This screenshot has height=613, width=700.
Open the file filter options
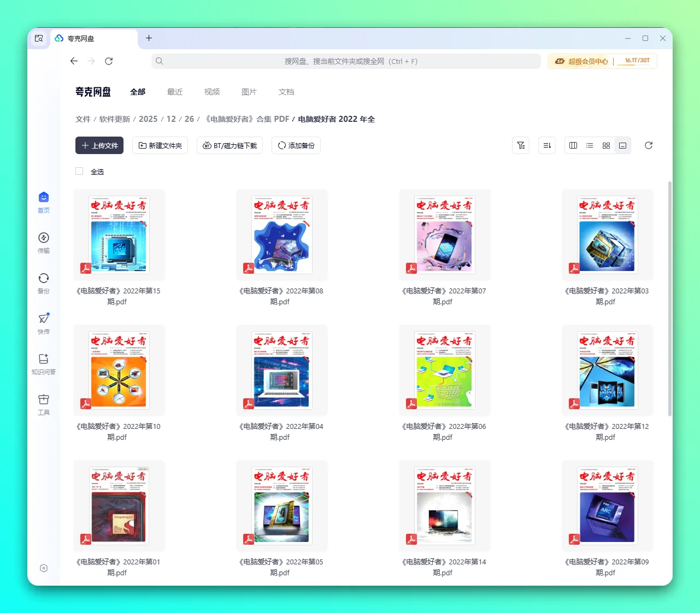coord(521,145)
